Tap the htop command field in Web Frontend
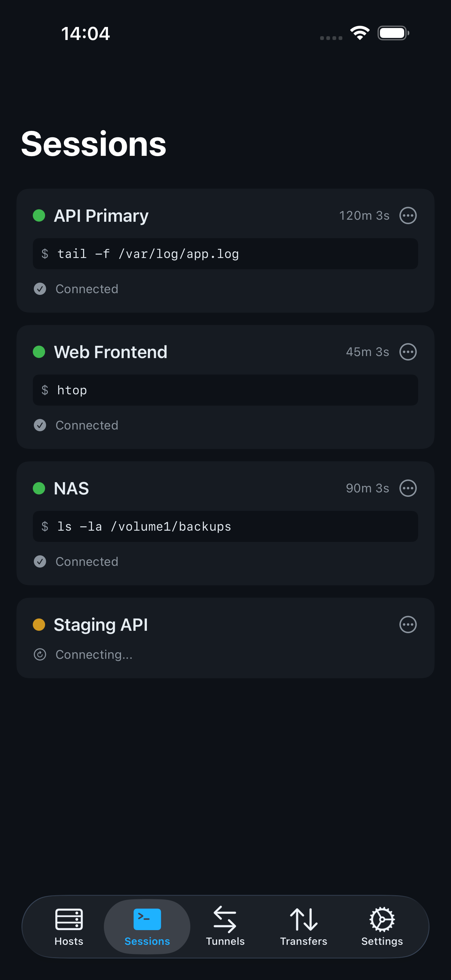 [x=225, y=390]
